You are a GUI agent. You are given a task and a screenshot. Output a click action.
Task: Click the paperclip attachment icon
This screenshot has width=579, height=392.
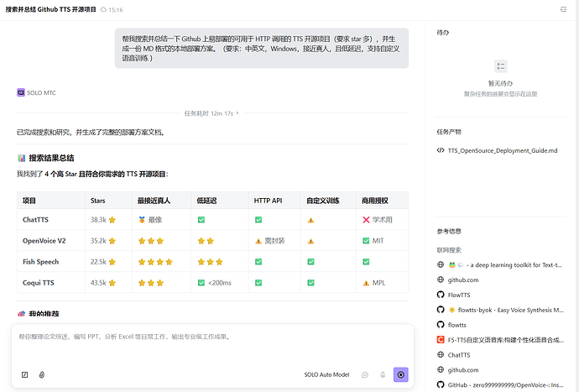click(42, 374)
